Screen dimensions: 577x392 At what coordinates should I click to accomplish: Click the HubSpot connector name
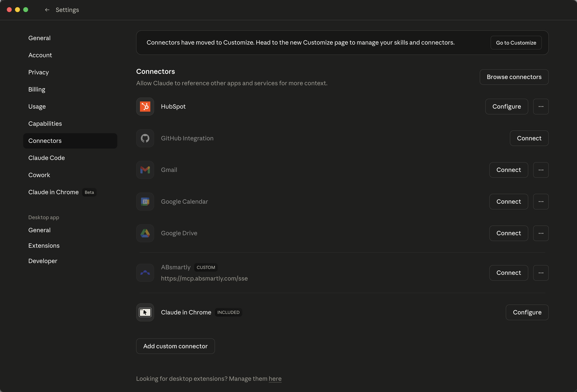pyautogui.click(x=173, y=106)
